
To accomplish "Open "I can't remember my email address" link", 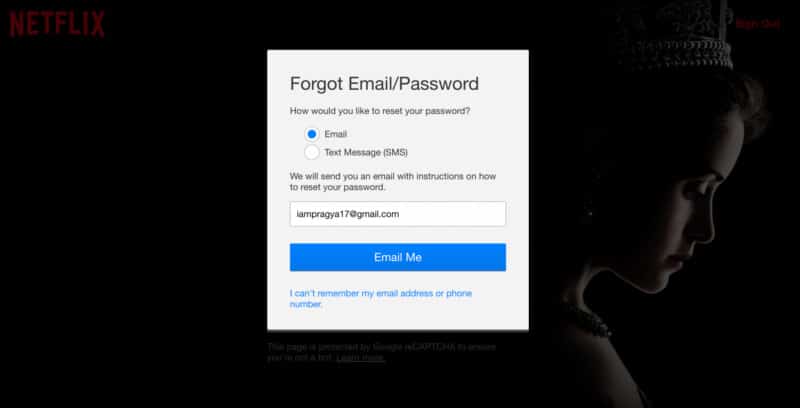I will tap(381, 299).
